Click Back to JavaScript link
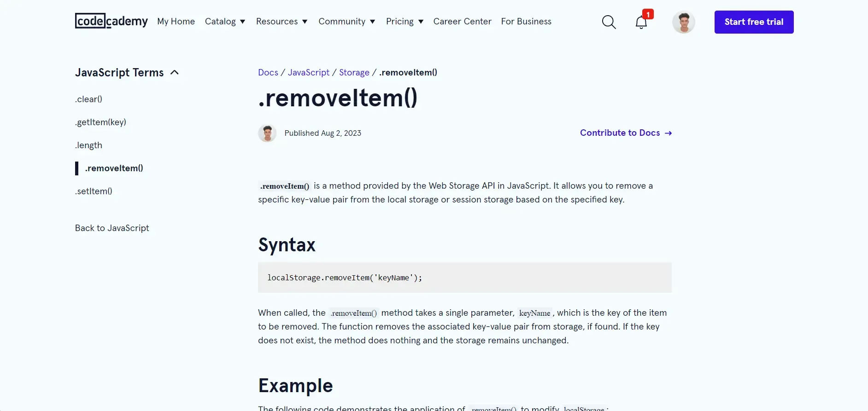 click(112, 228)
